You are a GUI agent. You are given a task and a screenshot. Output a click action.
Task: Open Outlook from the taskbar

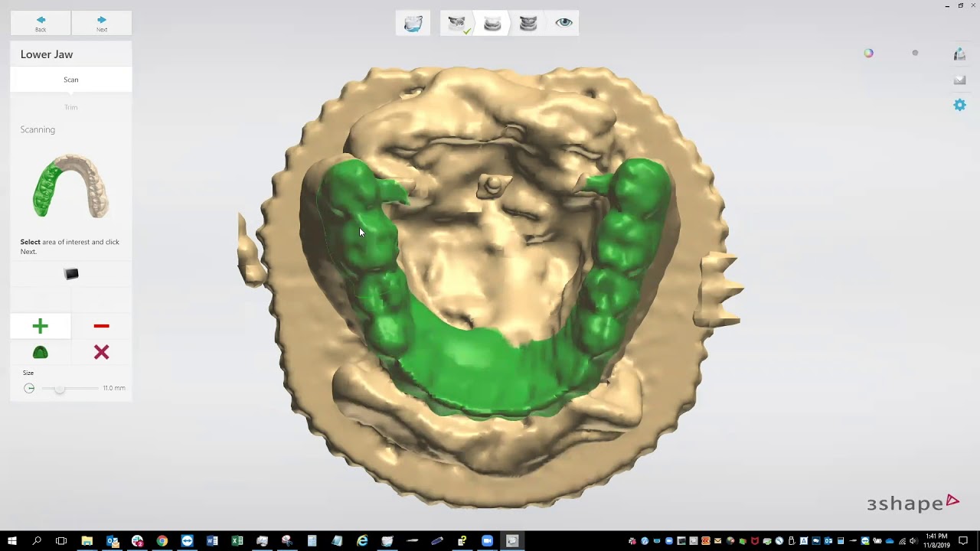point(113,541)
